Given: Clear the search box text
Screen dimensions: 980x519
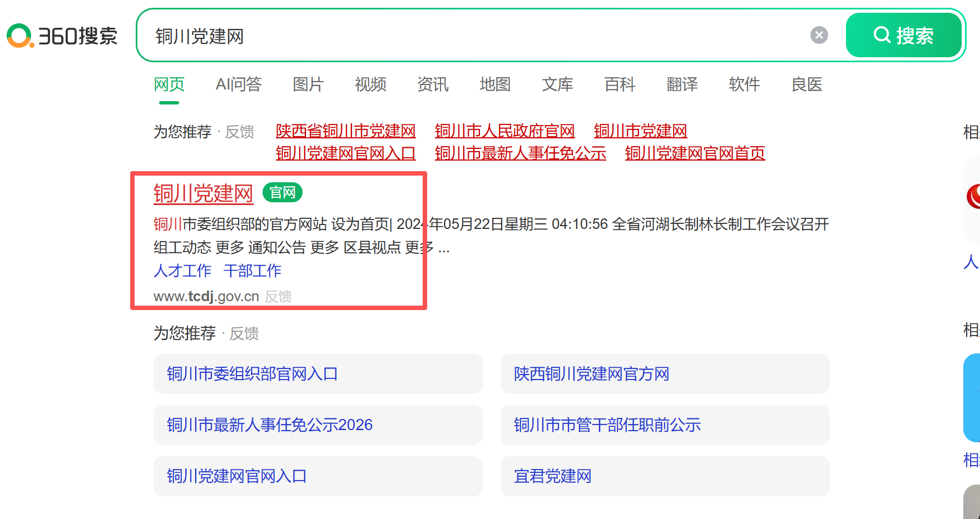Looking at the screenshot, I should point(819,36).
